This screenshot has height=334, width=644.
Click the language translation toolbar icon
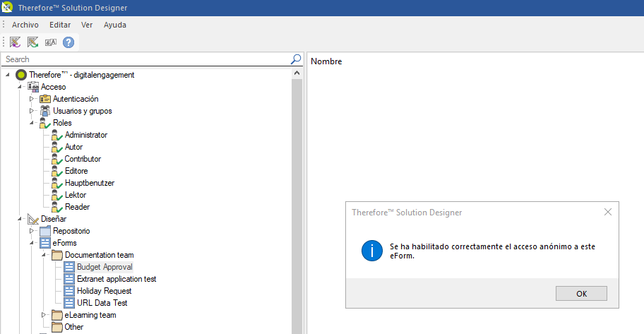tap(51, 42)
